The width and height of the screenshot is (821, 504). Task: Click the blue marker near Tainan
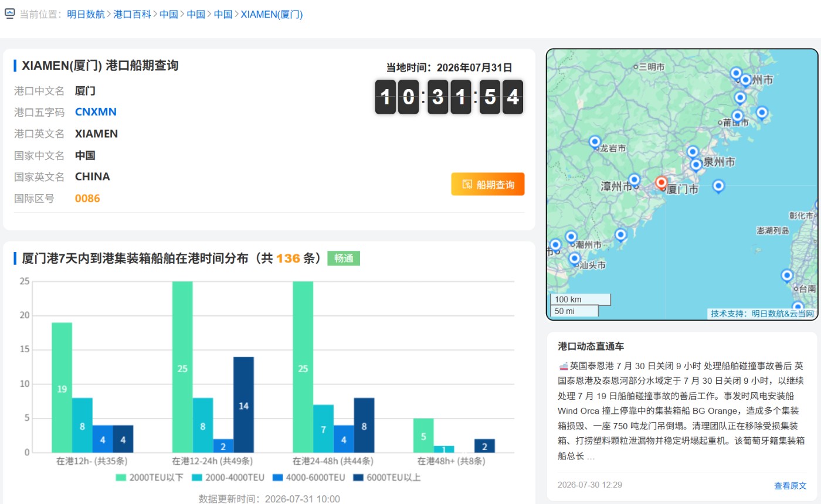787,275
